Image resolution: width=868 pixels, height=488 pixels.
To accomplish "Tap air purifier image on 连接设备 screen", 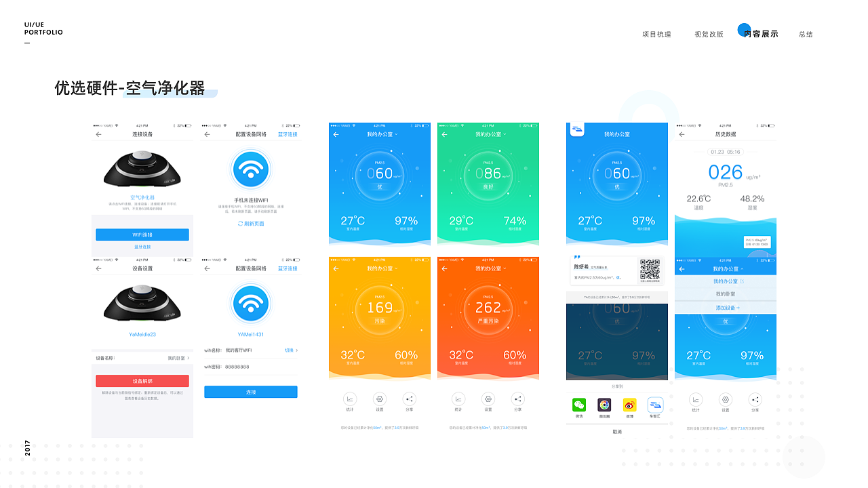I will [142, 167].
